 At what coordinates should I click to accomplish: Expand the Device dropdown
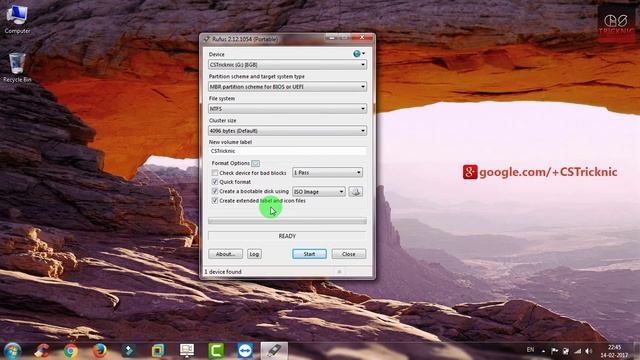[287, 64]
